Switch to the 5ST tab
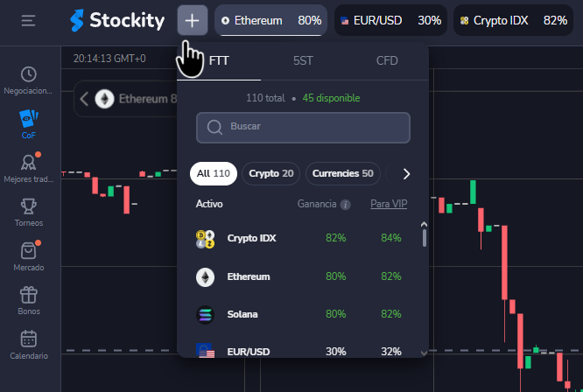 pyautogui.click(x=303, y=61)
